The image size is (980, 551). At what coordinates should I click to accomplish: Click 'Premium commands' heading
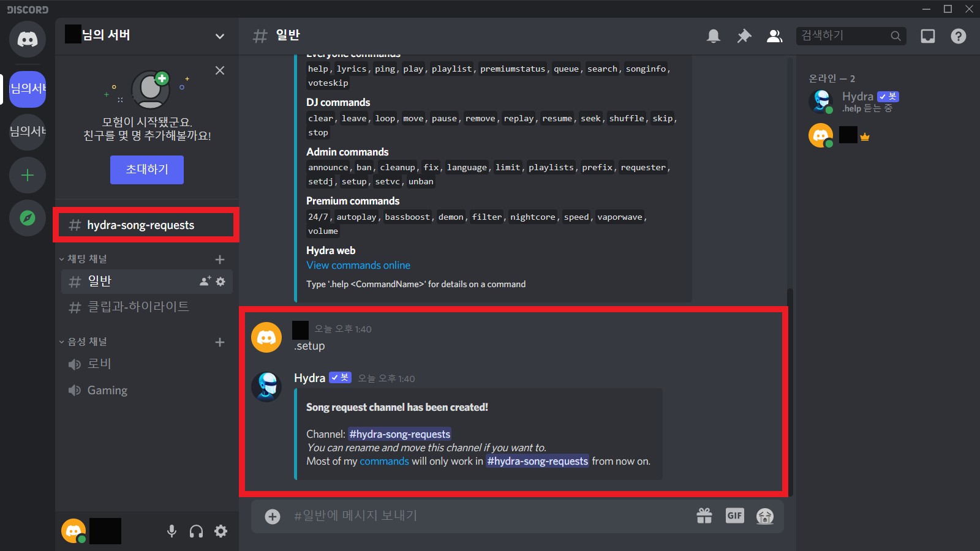tap(353, 201)
